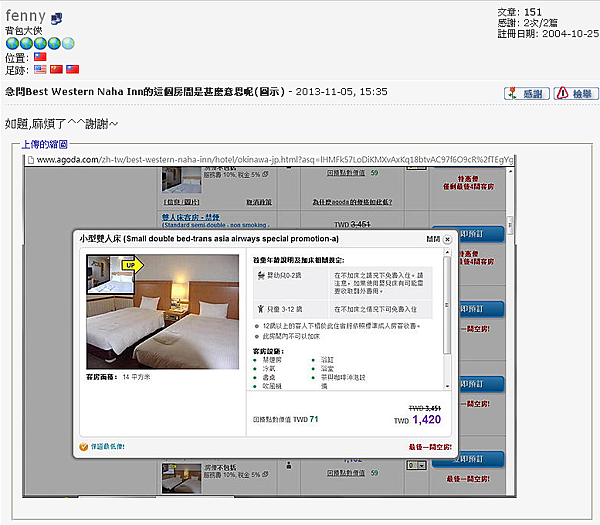Image resolution: width=600 pixels, height=525 pixels.
Task: Click 回饋點數價值 TWD 71 text in popup
Action: tap(285, 419)
